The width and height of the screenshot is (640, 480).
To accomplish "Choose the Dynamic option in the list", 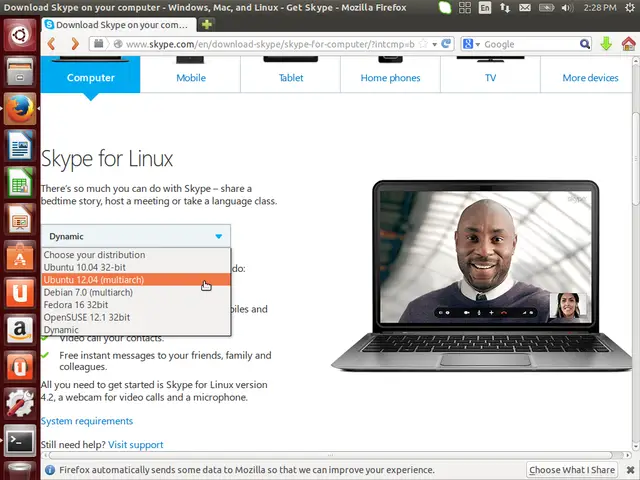I will (136, 330).
